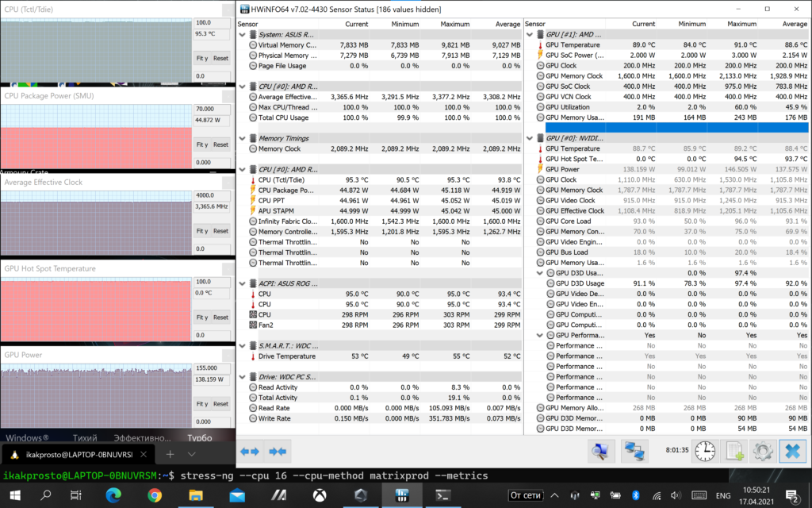812x508 pixels.
Task: Open HWiNFO sensor settings gear
Action: tap(764, 452)
